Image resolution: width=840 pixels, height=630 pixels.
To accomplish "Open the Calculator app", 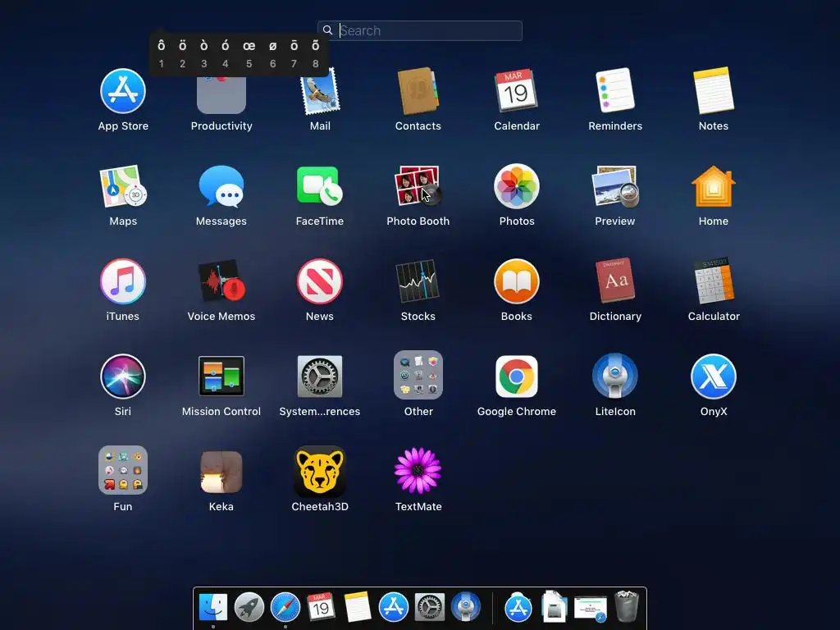I will coord(714,281).
